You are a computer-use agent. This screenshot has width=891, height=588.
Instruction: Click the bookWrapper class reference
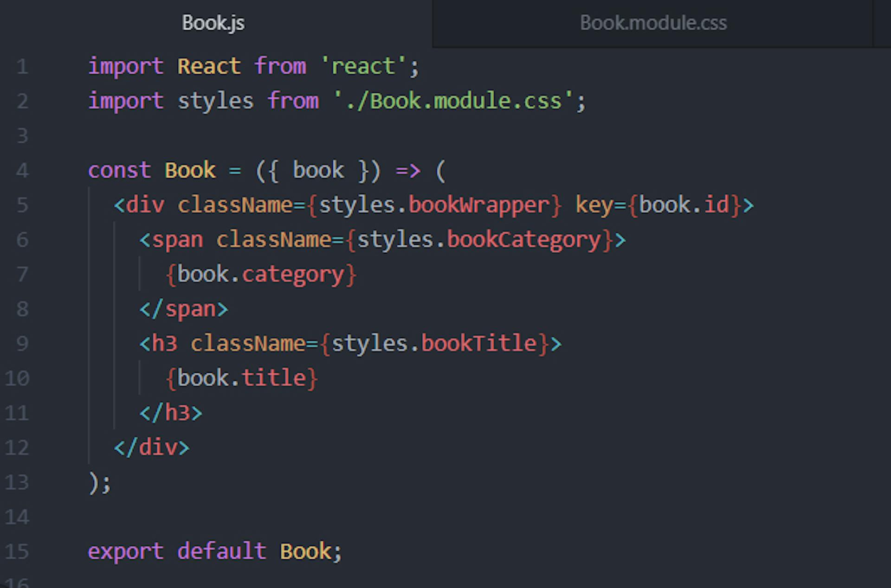478,205
